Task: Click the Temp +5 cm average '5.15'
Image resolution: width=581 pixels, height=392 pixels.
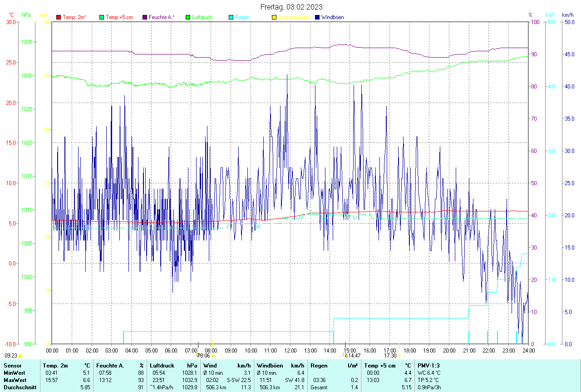Action: point(406,387)
